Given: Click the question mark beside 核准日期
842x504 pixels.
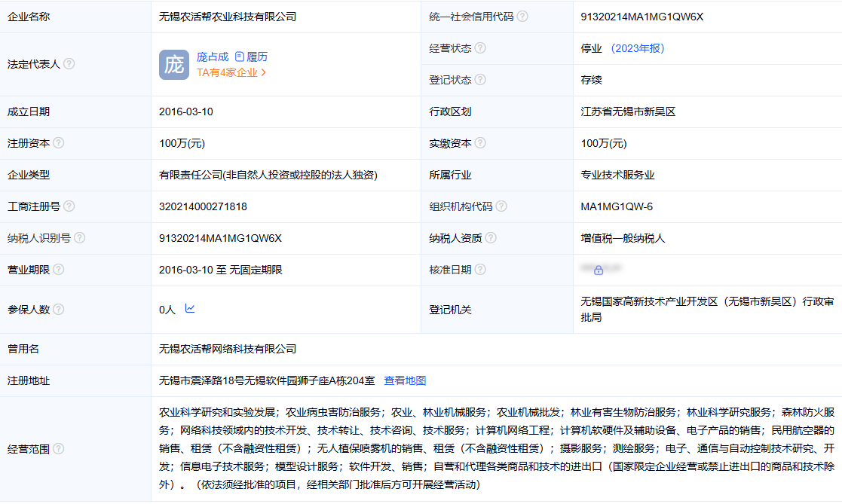Looking at the screenshot, I should [480, 270].
